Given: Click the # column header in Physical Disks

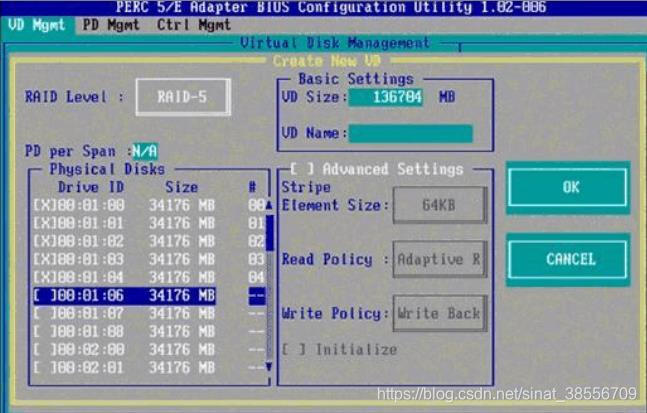Looking at the screenshot, I should [x=253, y=187].
